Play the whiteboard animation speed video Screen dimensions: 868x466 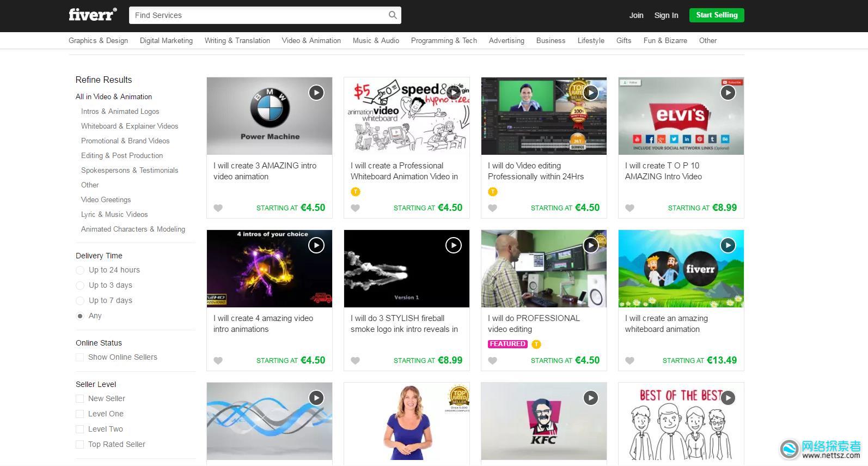click(x=454, y=93)
